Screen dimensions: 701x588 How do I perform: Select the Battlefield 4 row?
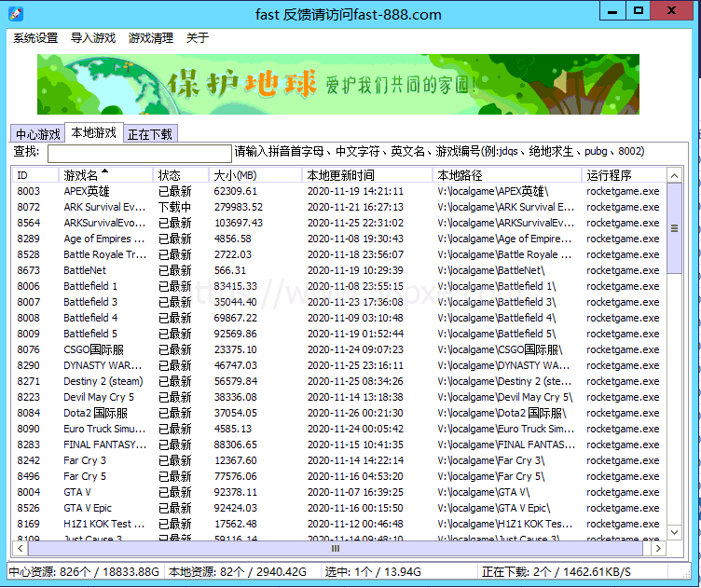coord(339,318)
